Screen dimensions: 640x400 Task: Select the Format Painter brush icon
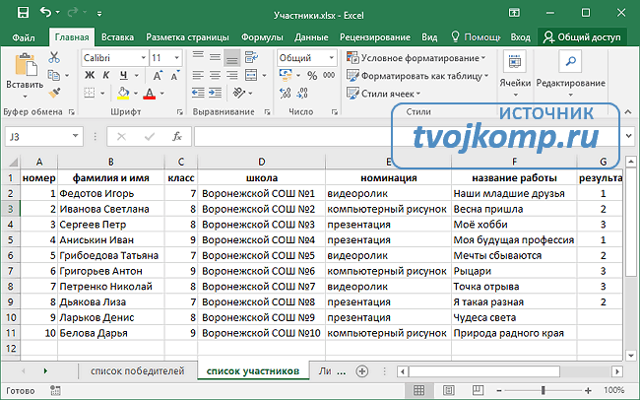pos(54,93)
